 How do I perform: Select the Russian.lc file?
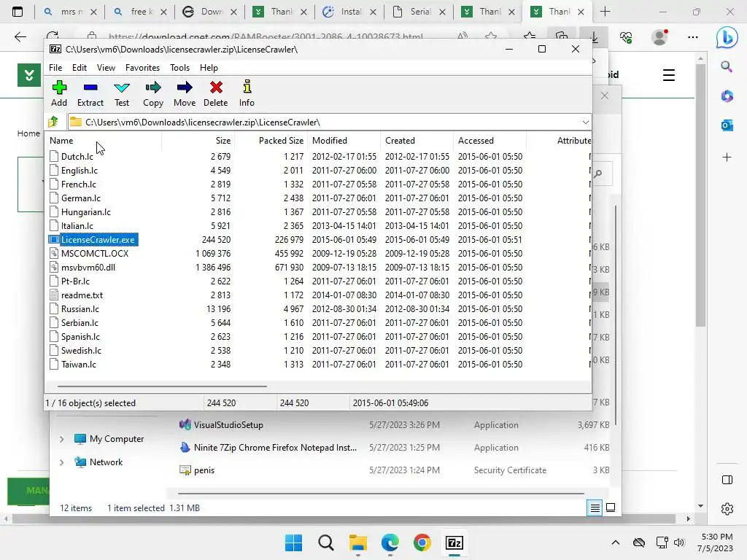[x=80, y=308]
